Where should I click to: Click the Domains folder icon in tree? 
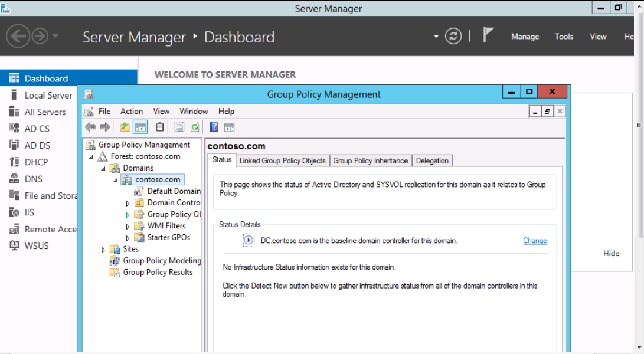click(x=115, y=168)
